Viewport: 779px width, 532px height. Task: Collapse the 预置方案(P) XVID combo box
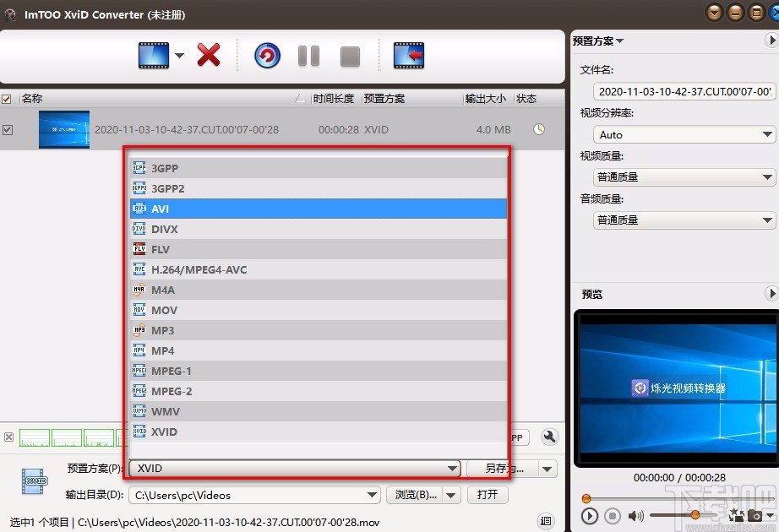pos(295,469)
